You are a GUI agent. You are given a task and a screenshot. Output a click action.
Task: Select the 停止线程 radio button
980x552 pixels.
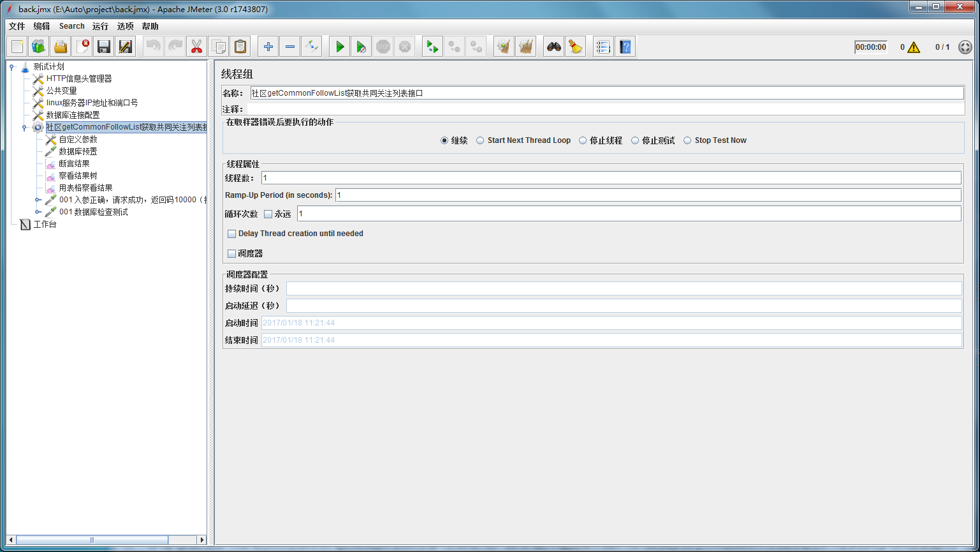(x=583, y=140)
